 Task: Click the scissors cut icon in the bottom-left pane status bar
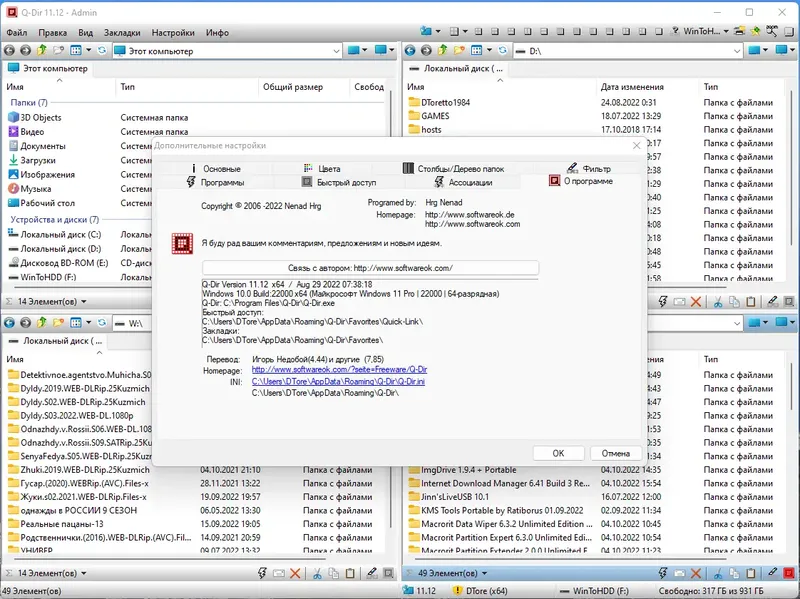pyautogui.click(x=317, y=573)
